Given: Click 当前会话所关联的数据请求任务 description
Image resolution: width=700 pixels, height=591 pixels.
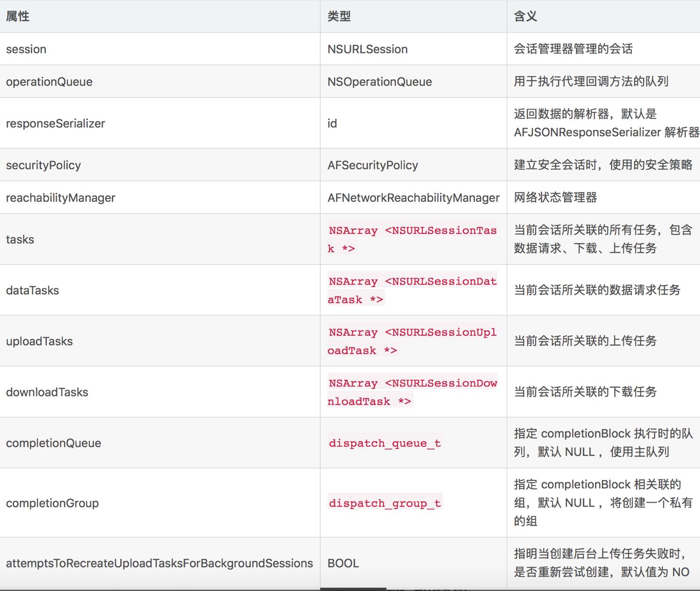Looking at the screenshot, I should pos(597,290).
